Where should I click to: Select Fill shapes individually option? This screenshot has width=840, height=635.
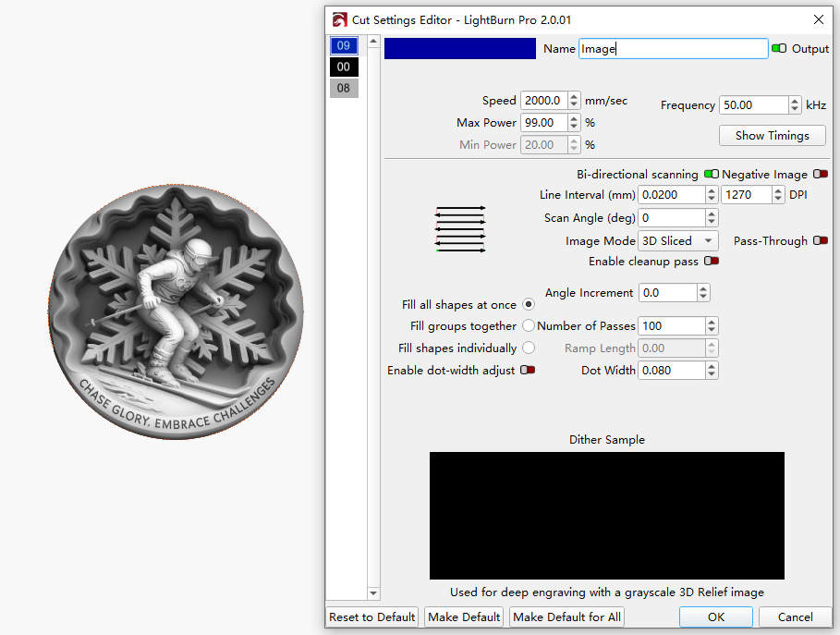point(528,348)
